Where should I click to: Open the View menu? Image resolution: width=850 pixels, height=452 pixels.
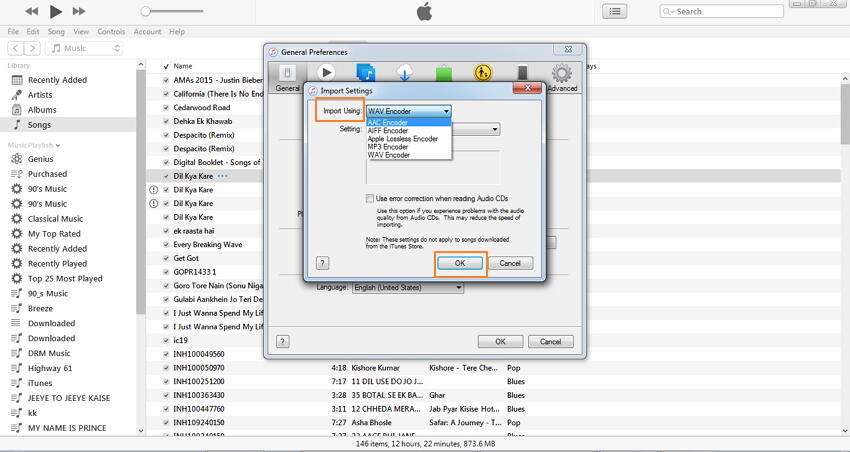pyautogui.click(x=81, y=31)
